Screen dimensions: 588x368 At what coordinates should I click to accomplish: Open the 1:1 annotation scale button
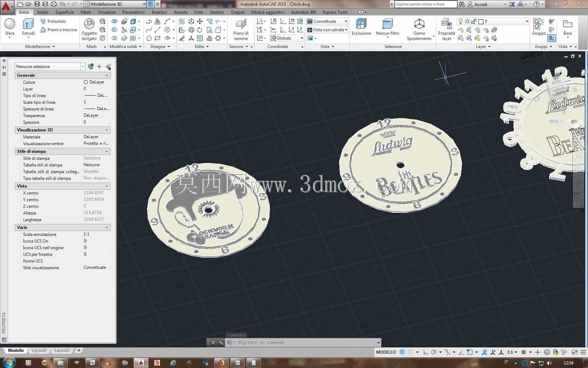[x=512, y=352]
